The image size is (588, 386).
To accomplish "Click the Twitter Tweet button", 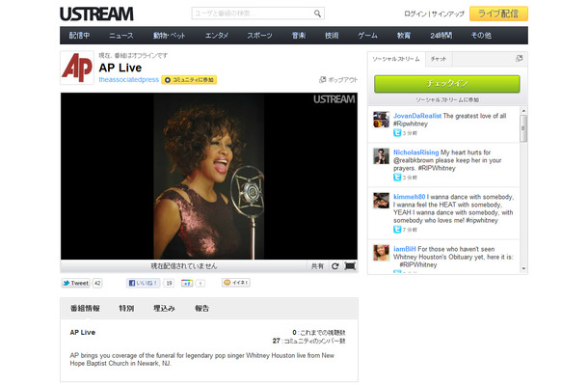I will pyautogui.click(x=76, y=283).
